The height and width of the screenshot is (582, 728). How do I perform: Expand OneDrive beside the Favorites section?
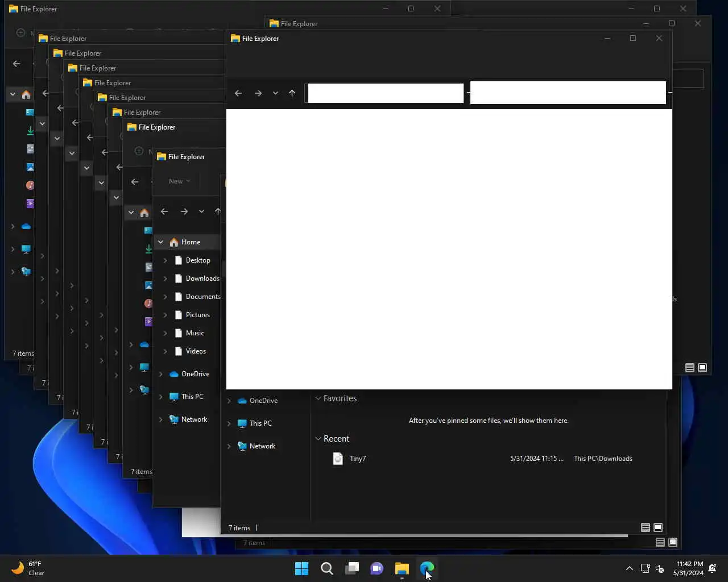229,401
